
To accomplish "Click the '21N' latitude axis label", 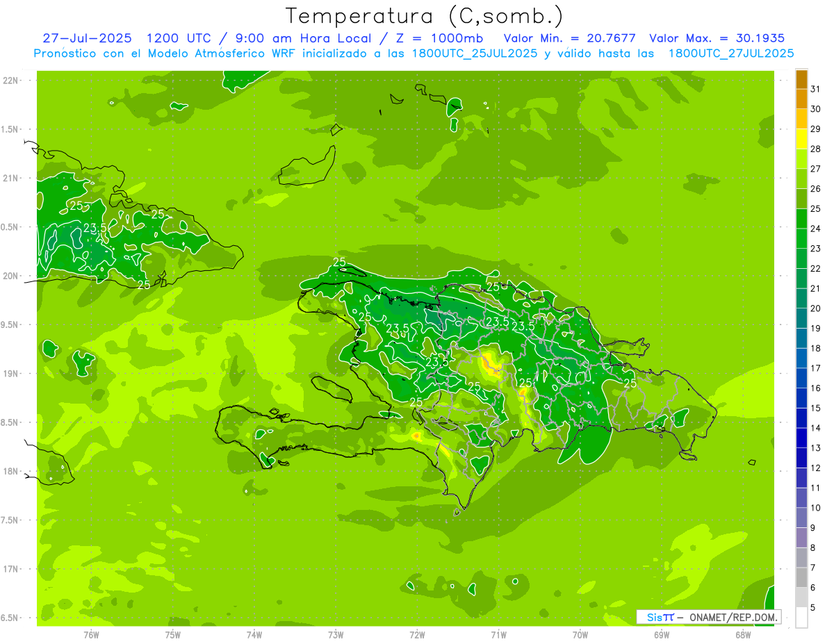I will [10, 179].
